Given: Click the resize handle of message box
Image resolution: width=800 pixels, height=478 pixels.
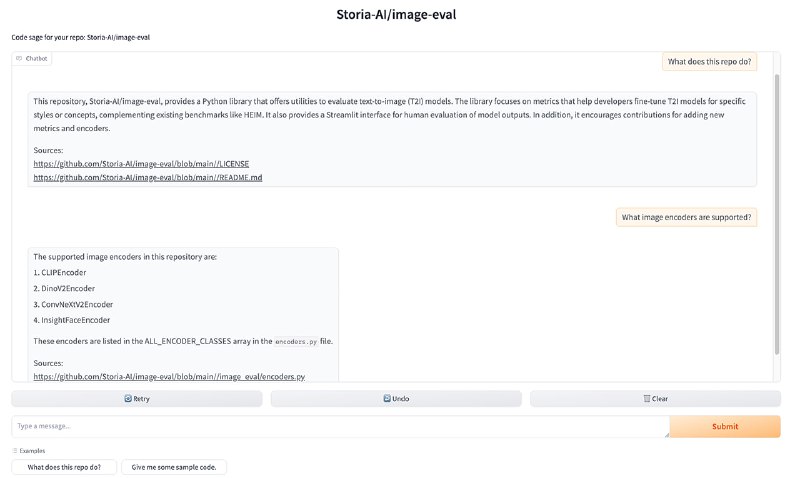Looking at the screenshot, I should 666,435.
